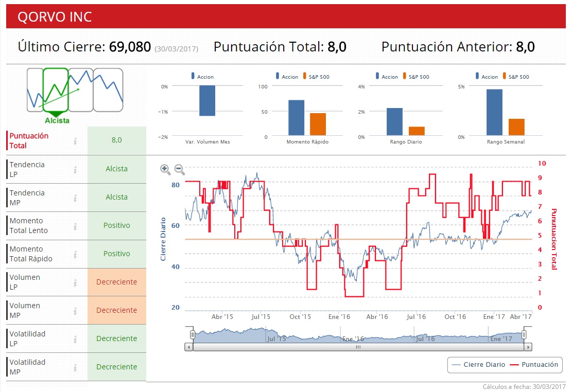
Task: Open info icon for Tendencia LP
Action: point(75,170)
